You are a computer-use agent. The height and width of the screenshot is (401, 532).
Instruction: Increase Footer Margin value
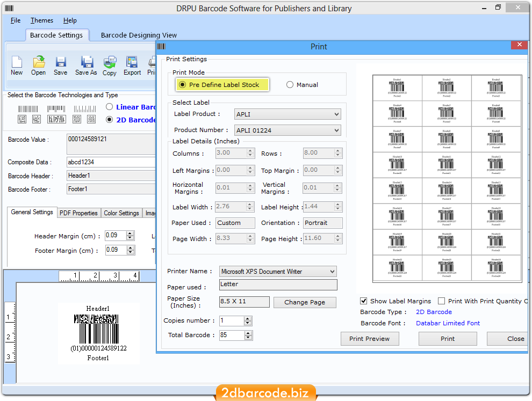[x=130, y=248]
